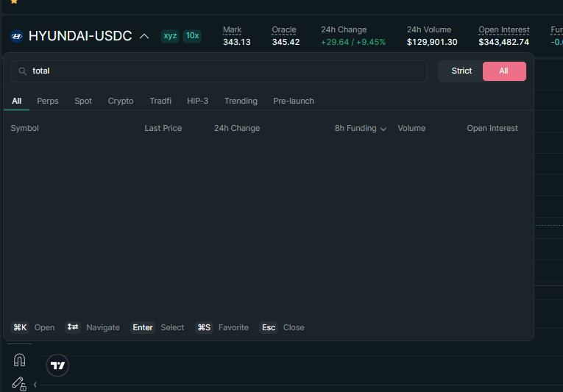Click the Enter key hint
The height and width of the screenshot is (392, 563).
pos(143,328)
